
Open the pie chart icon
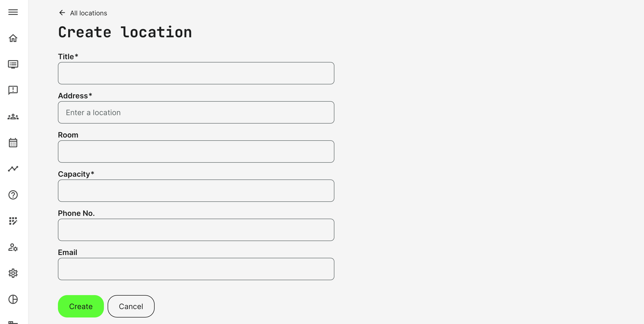click(13, 299)
